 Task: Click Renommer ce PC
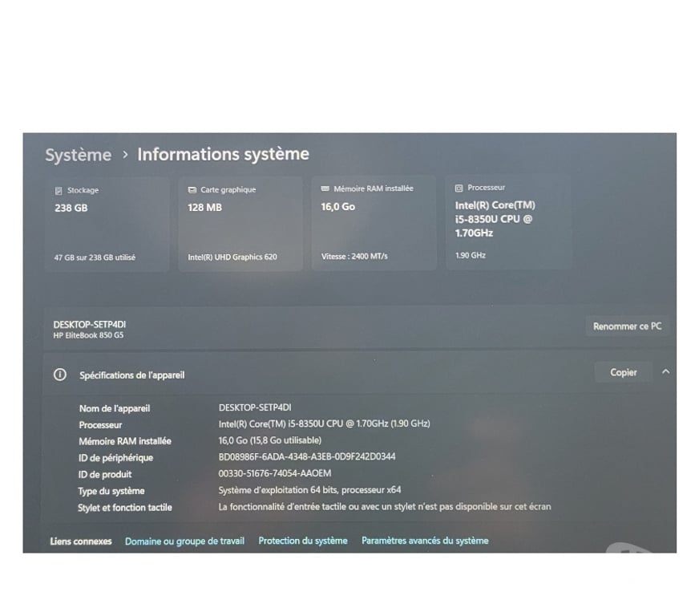tap(627, 326)
